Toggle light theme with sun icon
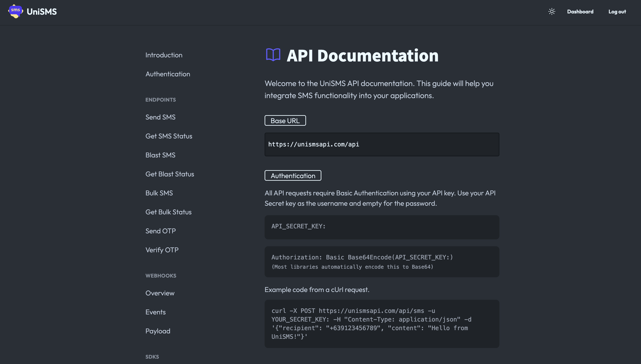Screen dimensions: 641x364 [552, 11]
